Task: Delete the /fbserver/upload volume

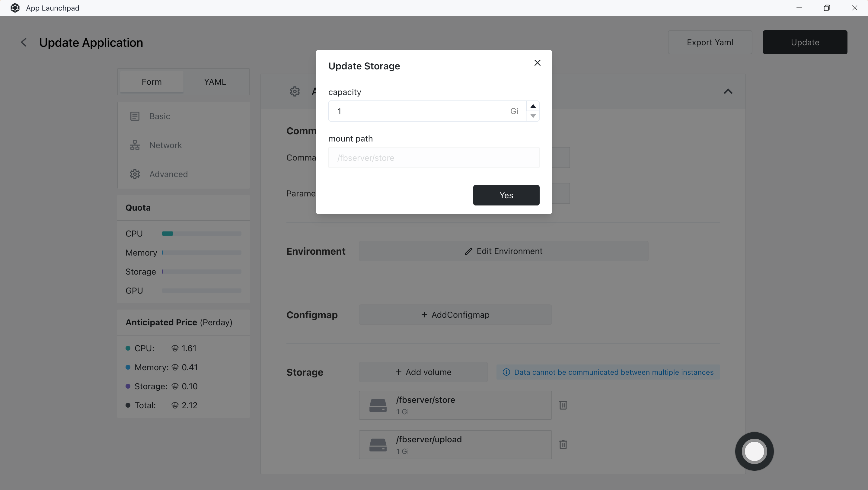Action: [x=563, y=444]
